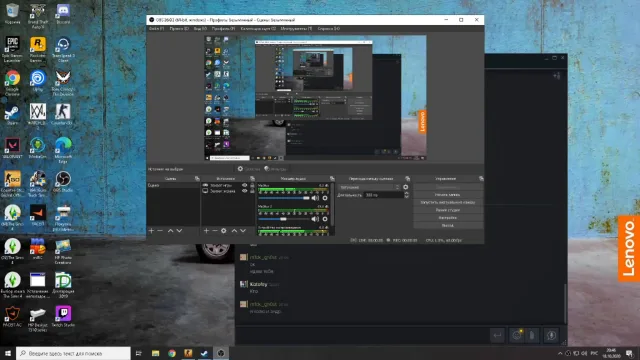
Task: Toggle visibility eye of the first source
Action: tap(244, 185)
